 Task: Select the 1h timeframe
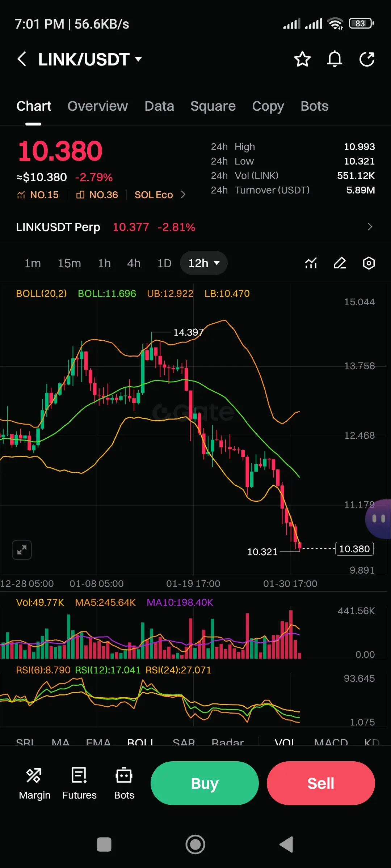click(x=104, y=263)
